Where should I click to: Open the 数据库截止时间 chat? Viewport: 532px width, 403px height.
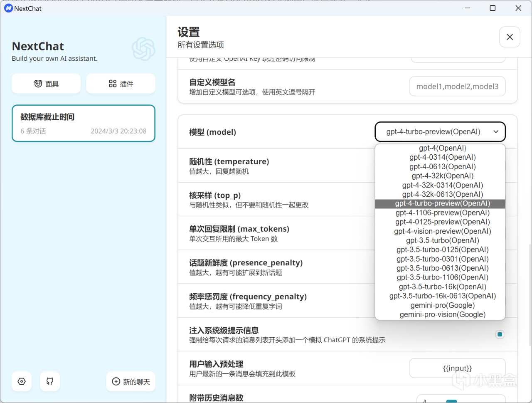(84, 124)
